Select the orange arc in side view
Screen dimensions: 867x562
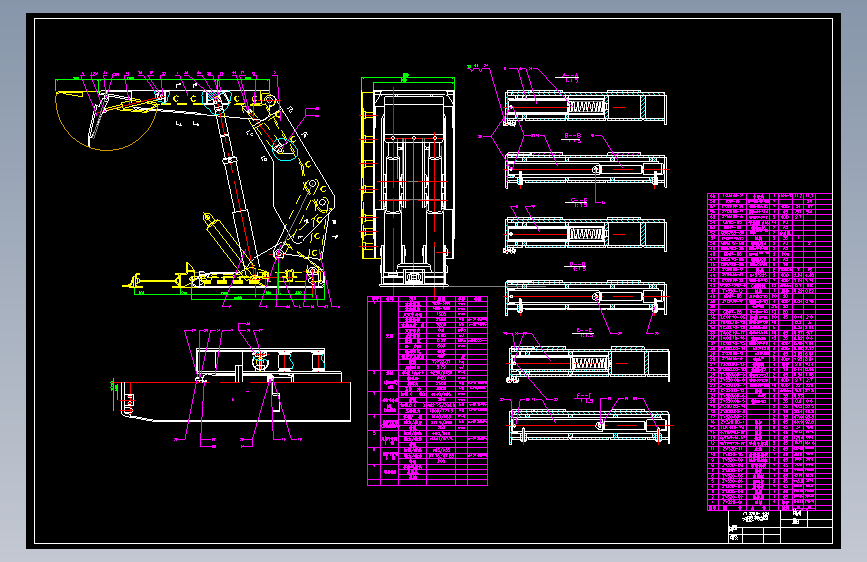point(105,122)
